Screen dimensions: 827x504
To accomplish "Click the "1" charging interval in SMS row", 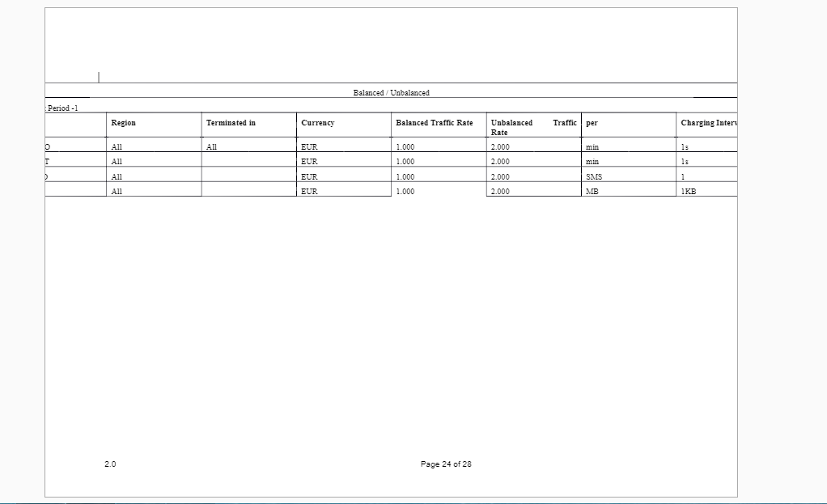I will [683, 177].
